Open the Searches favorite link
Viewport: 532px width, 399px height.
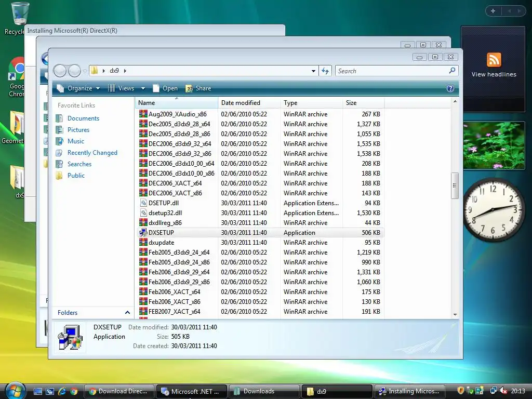[79, 164]
